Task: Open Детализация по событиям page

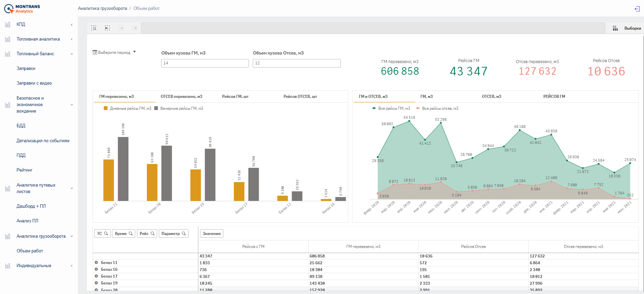Action: [x=43, y=141]
